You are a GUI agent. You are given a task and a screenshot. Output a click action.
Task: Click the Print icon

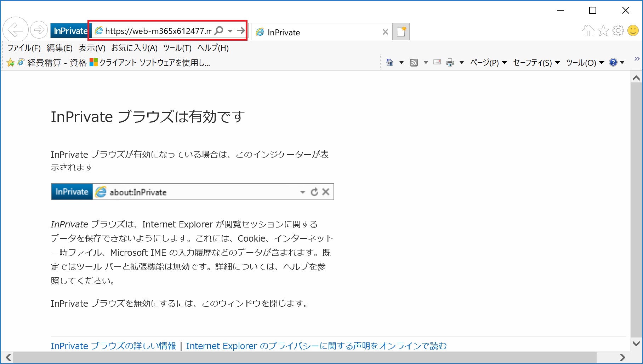point(450,63)
